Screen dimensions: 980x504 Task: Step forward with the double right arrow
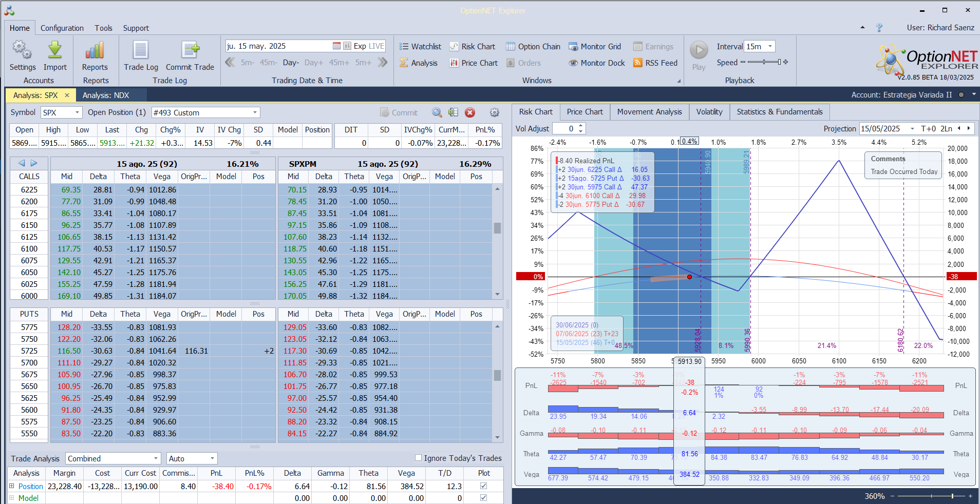(382, 62)
